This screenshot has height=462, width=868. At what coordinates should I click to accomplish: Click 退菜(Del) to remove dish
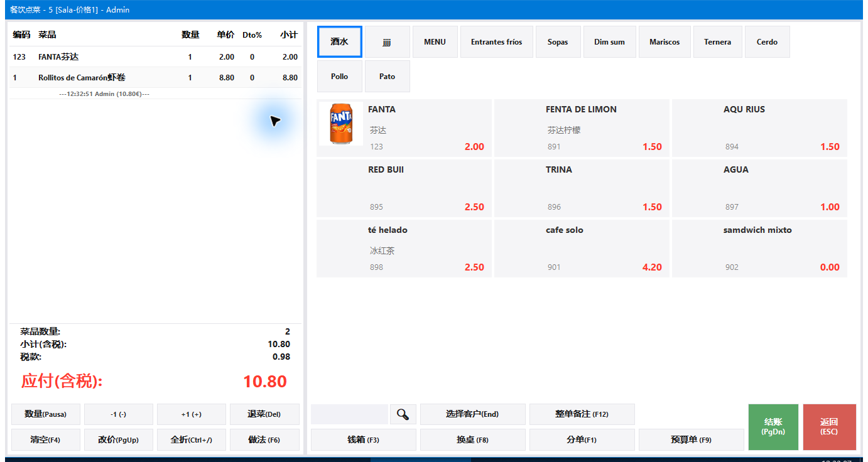(264, 414)
